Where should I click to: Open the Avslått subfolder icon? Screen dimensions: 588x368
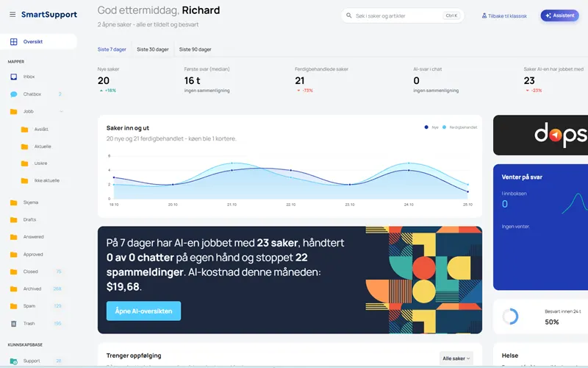click(x=24, y=130)
